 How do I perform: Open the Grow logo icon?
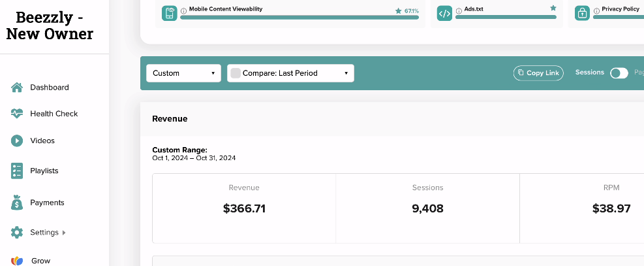point(17,261)
